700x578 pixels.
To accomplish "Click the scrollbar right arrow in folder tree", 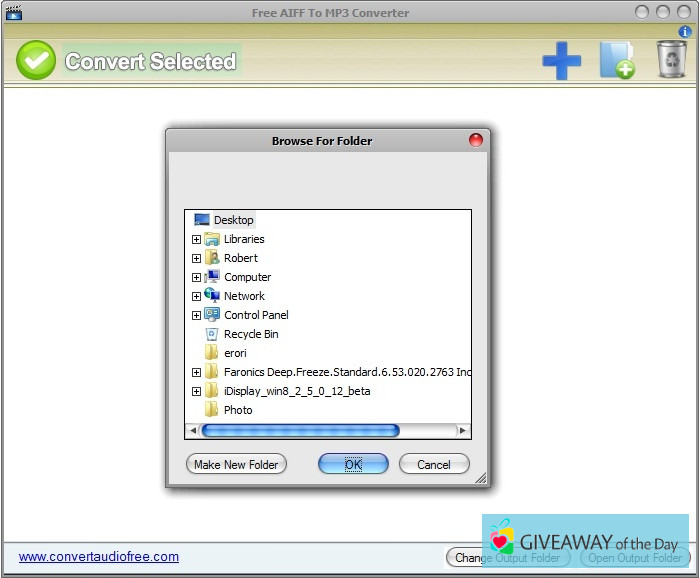I will pos(462,430).
